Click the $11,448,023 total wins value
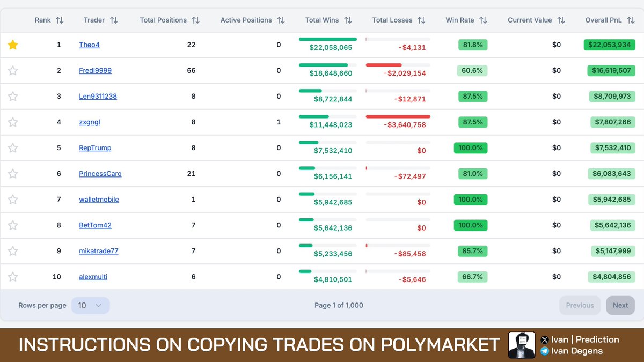 331,125
